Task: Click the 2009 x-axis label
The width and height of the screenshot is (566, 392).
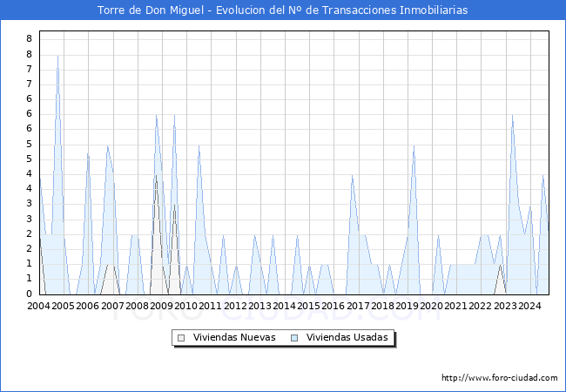Action: [x=161, y=306]
